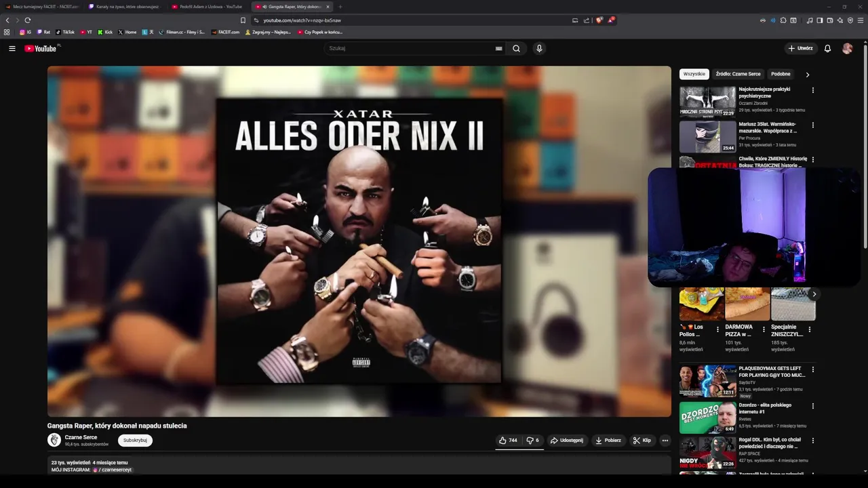
Task: Click the address bar URL
Action: tap(302, 20)
